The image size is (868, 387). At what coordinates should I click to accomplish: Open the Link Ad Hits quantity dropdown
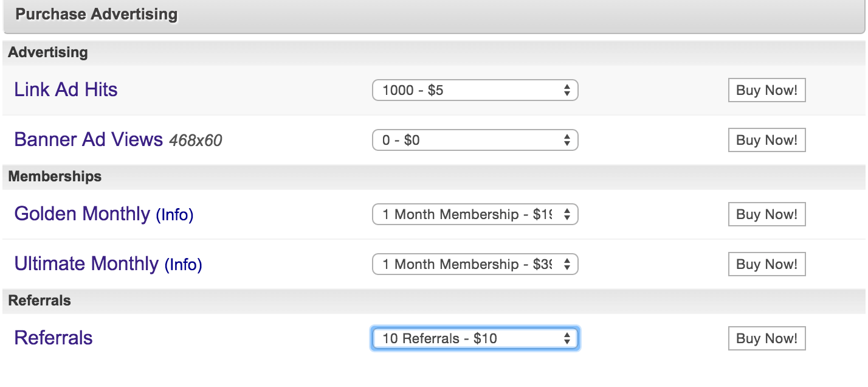475,91
